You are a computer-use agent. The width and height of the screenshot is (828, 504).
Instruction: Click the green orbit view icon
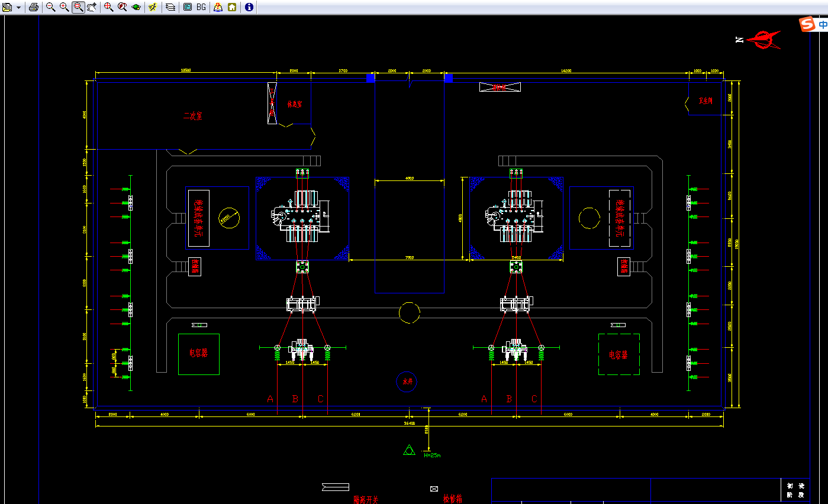pyautogui.click(x=136, y=7)
